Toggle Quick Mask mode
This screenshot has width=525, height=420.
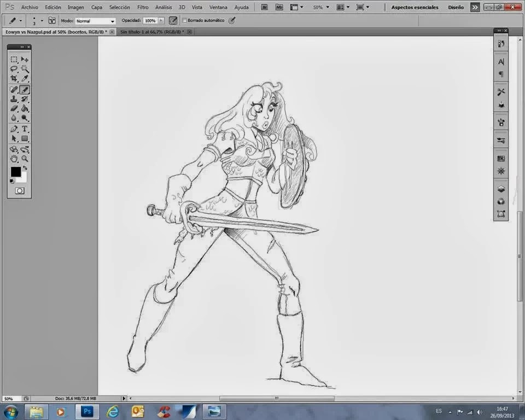point(20,191)
